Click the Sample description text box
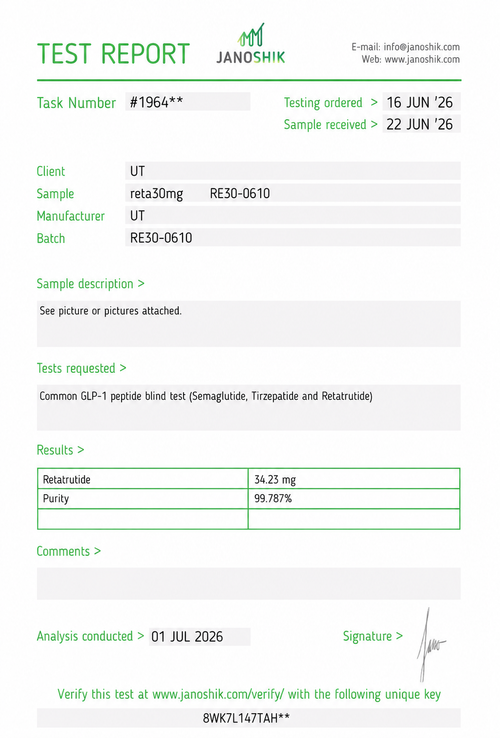 pos(249,324)
